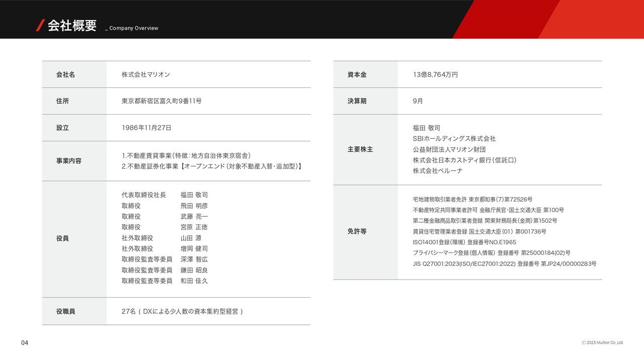The width and height of the screenshot is (644, 362).
Task: Click the 2025 Mullion Co.,Ltd. copyright notice
Action: coord(603,343)
